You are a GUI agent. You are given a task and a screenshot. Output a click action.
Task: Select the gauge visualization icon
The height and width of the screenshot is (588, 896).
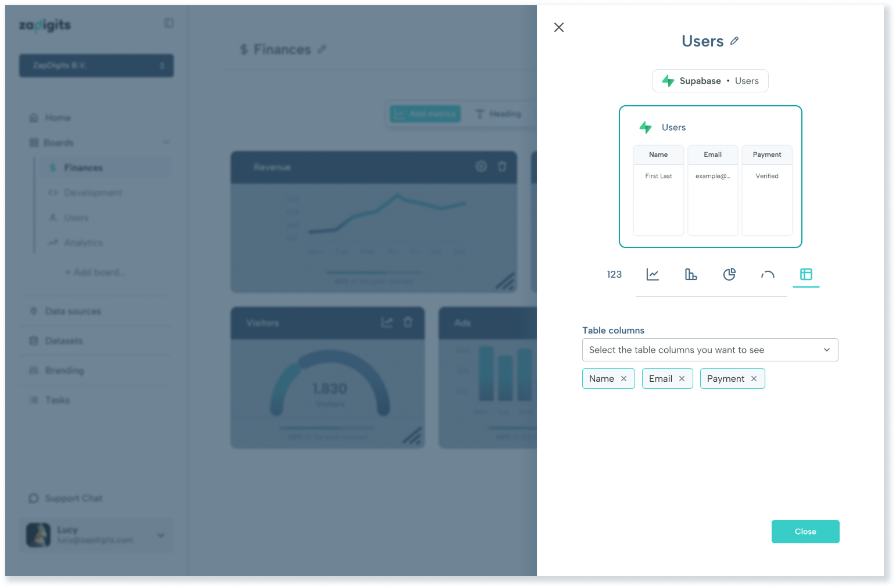pos(768,275)
